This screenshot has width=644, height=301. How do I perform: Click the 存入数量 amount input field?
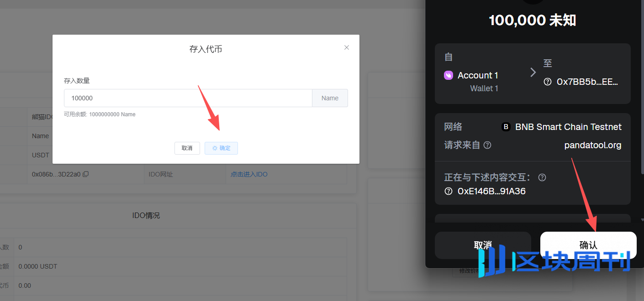pos(188,98)
